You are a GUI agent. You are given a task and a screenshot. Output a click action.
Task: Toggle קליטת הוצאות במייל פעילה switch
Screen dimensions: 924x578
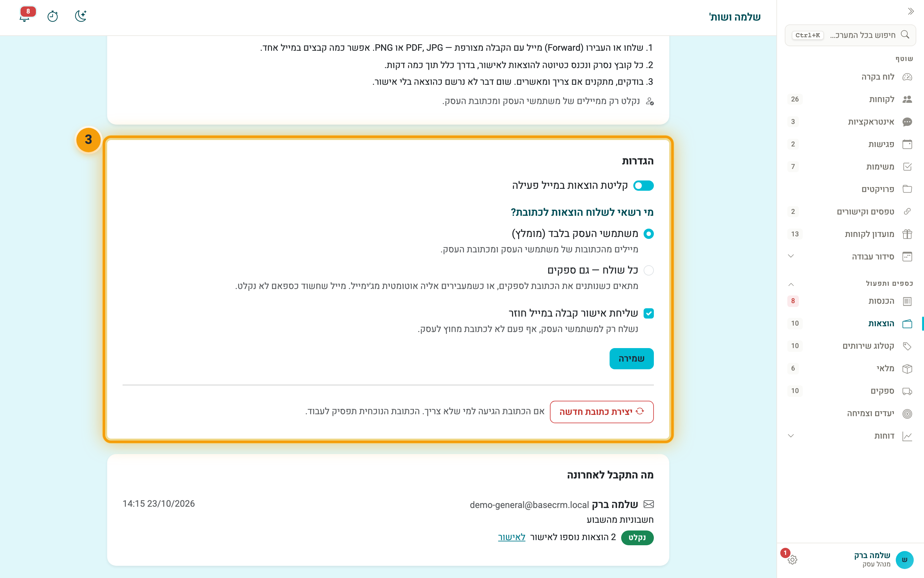click(x=643, y=186)
